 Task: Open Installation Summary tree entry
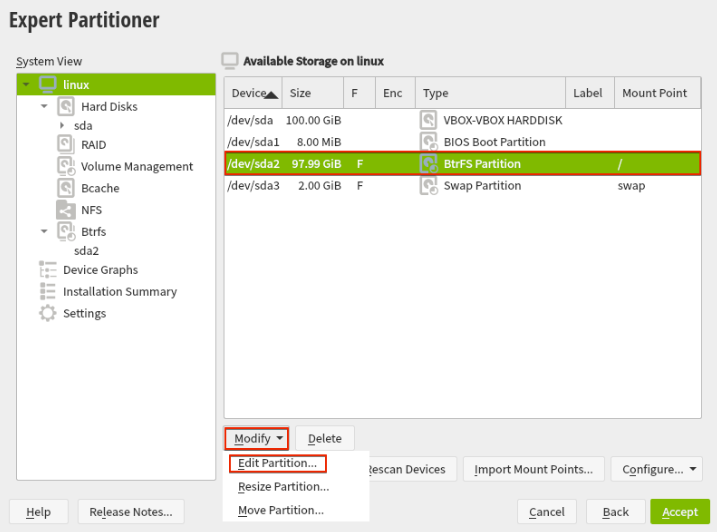(x=120, y=291)
